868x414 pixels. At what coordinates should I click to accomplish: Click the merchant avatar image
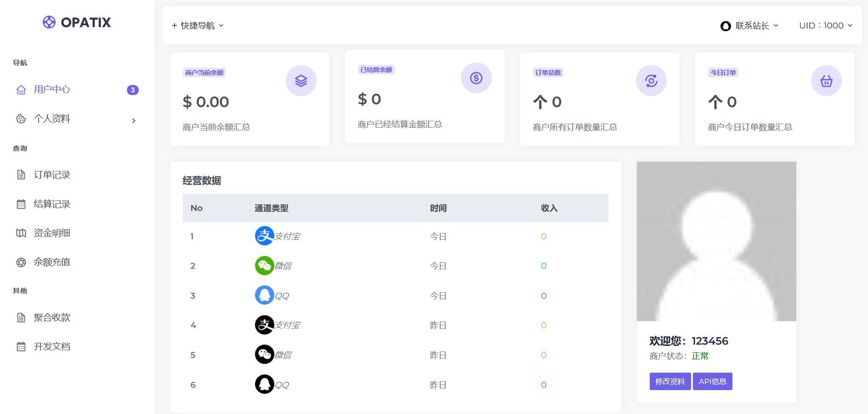(x=716, y=241)
